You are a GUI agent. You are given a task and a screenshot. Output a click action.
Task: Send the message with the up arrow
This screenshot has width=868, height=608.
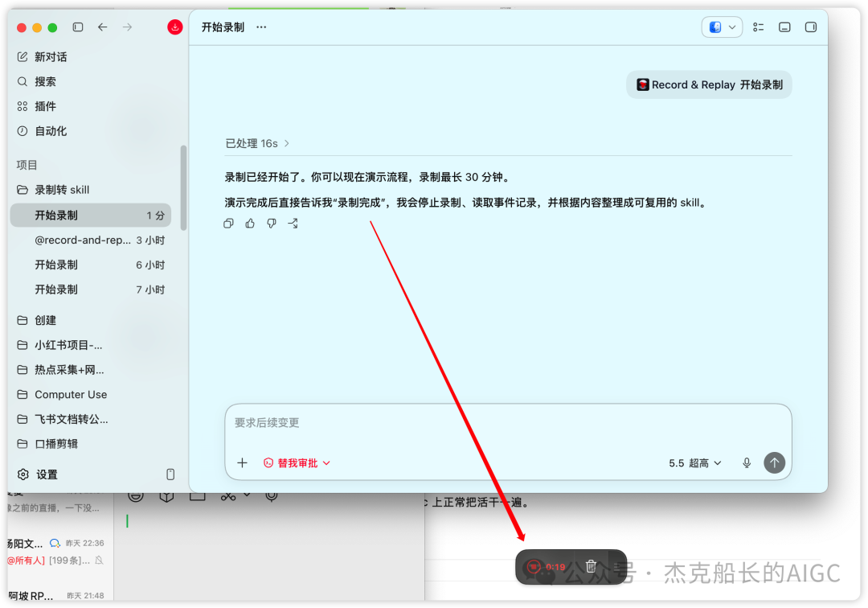point(775,462)
